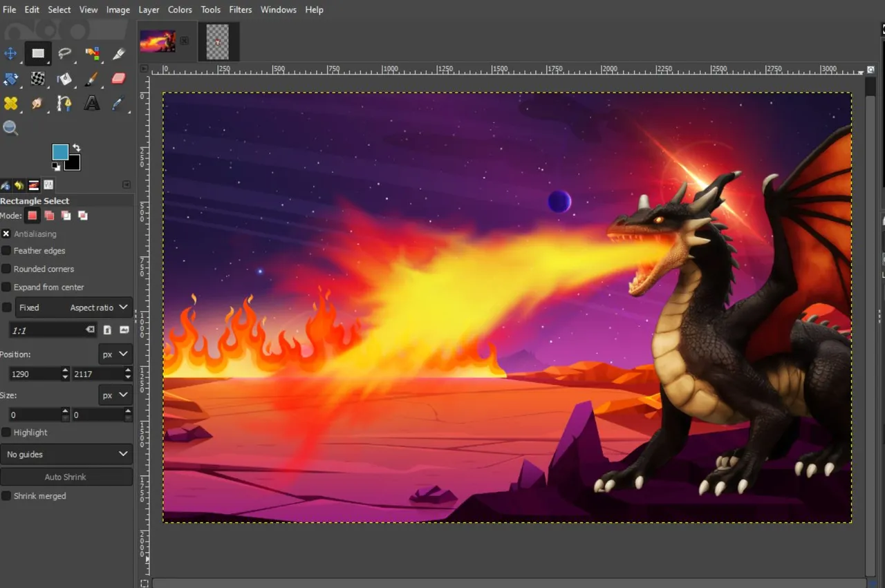
Task: Open the Help menu
Action: (314, 10)
